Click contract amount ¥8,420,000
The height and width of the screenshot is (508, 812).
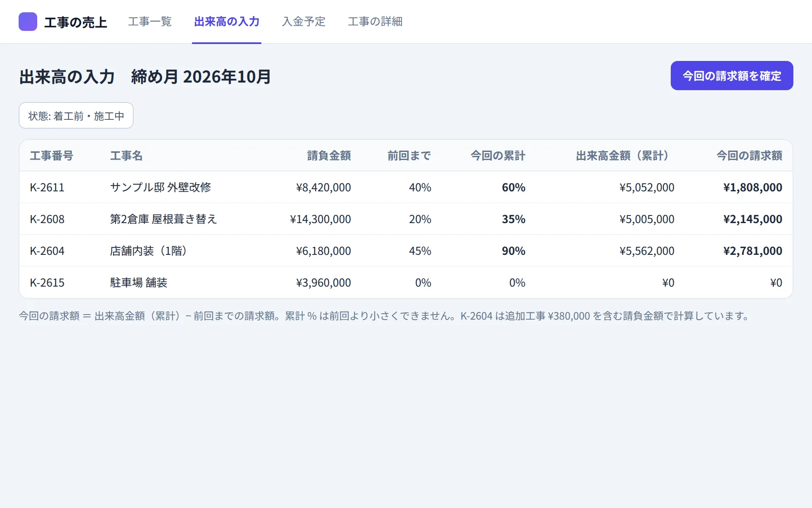click(324, 188)
